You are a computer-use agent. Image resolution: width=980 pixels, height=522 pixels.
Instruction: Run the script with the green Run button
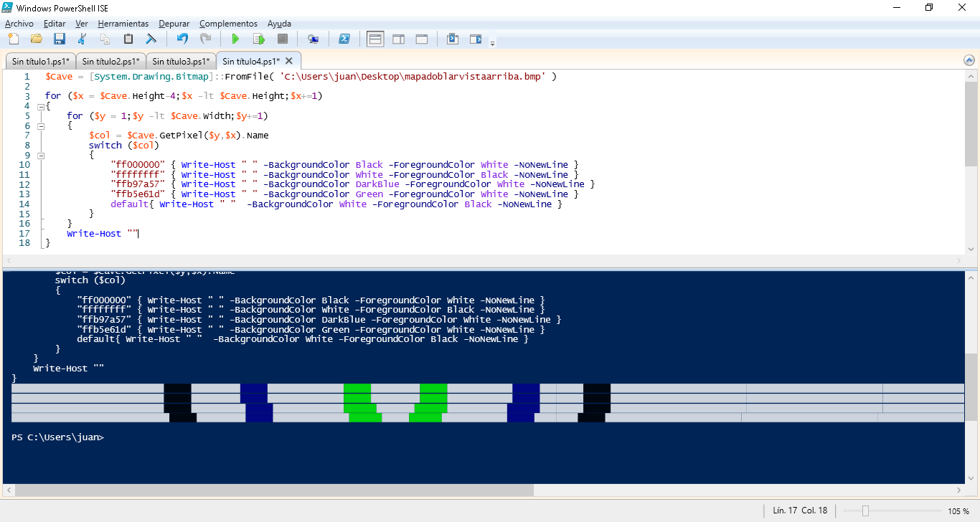[235, 39]
